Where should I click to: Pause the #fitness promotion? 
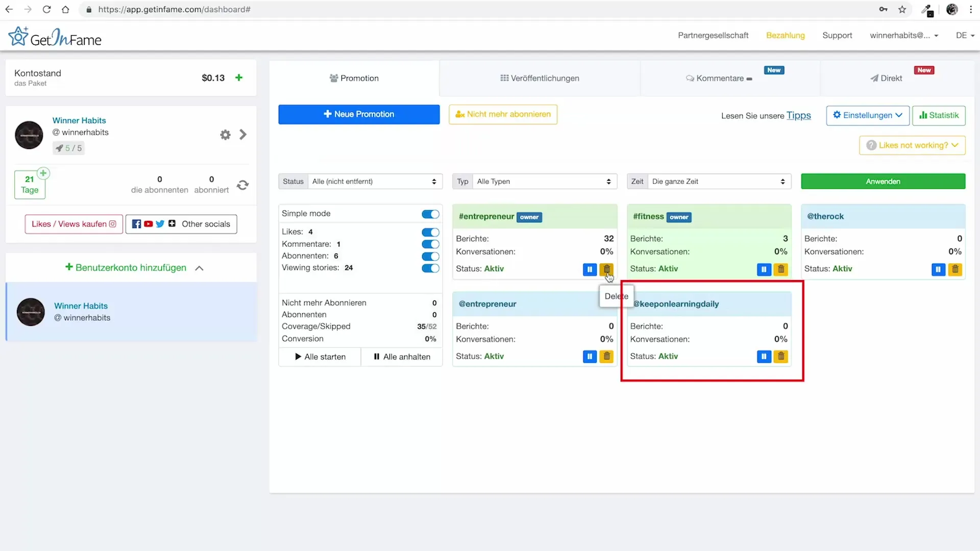pos(764,269)
